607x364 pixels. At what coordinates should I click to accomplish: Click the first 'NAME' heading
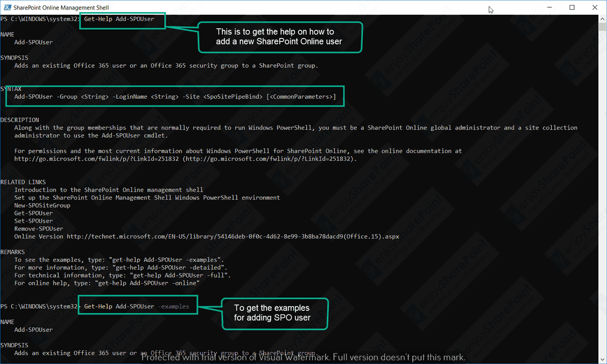pyautogui.click(x=8, y=34)
